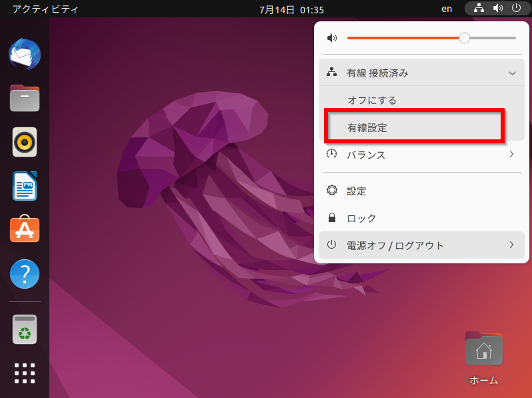Screen dimensions: 532x398
Task: Click the power icon in top bar
Action: coord(516,9)
